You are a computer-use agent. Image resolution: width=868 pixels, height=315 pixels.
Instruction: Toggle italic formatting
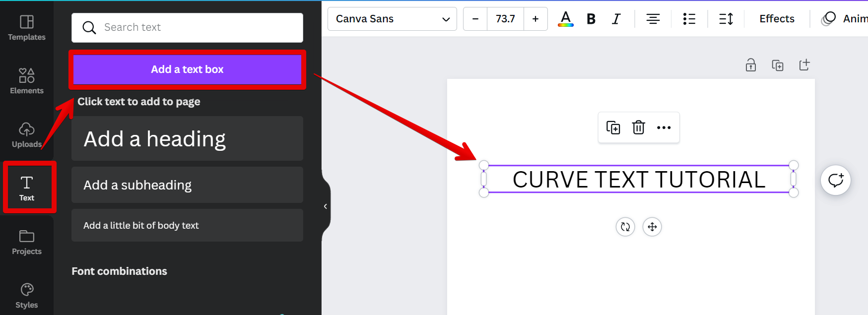coord(616,19)
